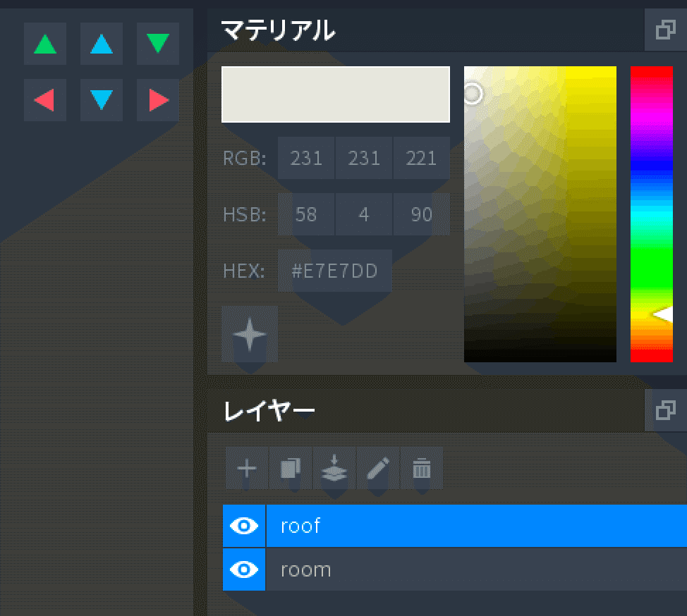This screenshot has height=616, width=687.
Task: Edit the HSB hue value 58
Action: coord(306,214)
